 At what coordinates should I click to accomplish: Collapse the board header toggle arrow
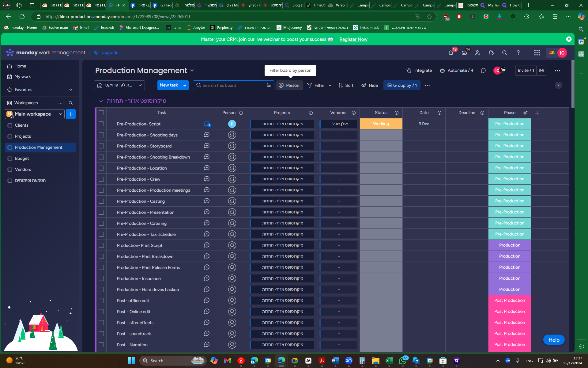pyautogui.click(x=559, y=85)
